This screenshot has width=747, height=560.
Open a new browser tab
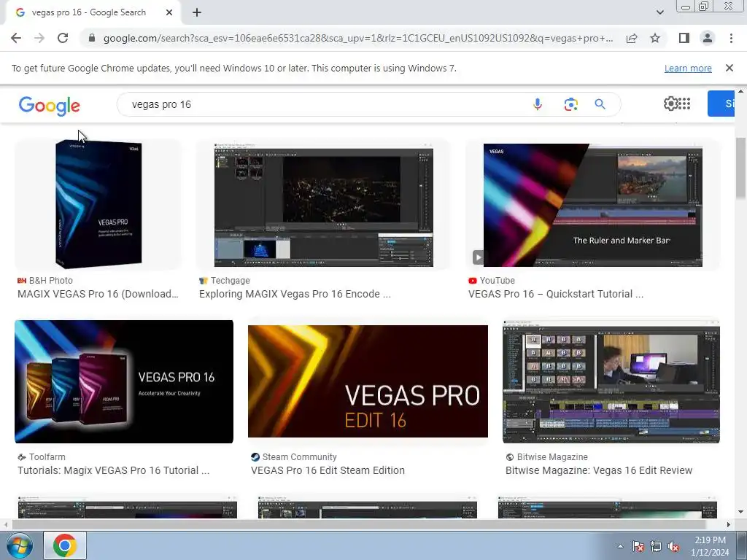click(197, 12)
